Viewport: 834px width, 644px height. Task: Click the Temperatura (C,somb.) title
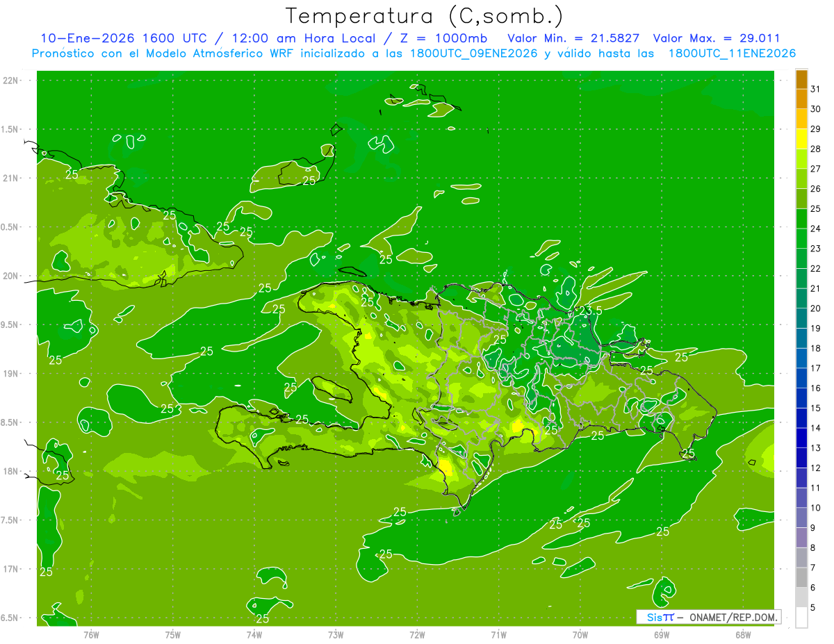point(425,15)
